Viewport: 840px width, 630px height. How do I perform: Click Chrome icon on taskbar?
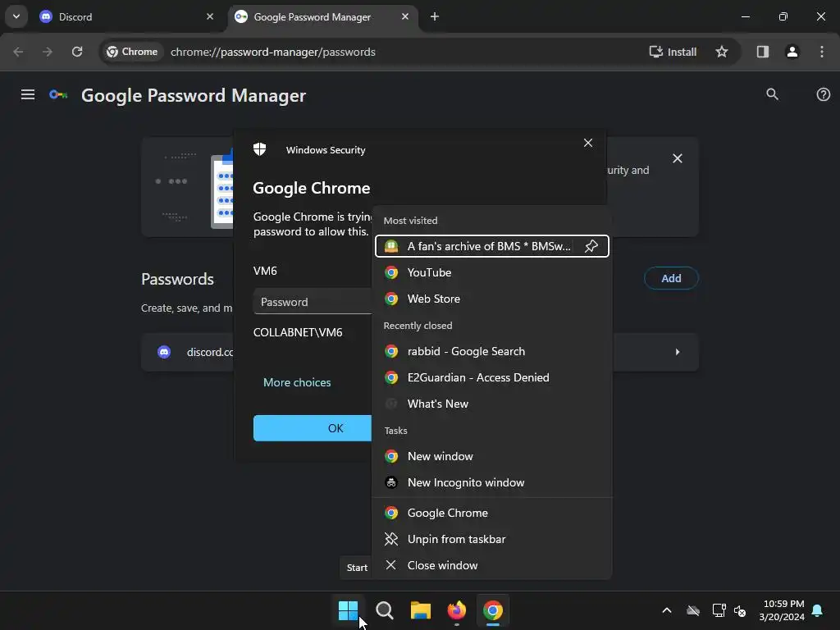493,610
